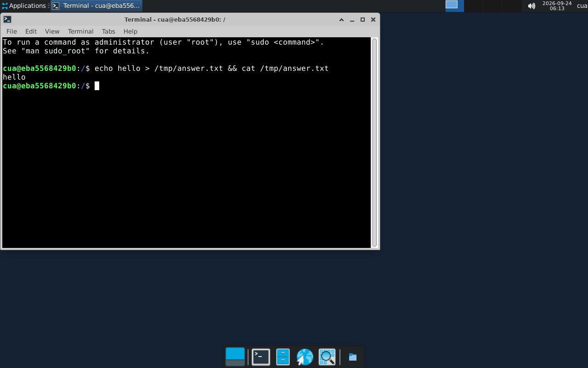This screenshot has height=368, width=588.
Task: Click the Show Desktop icon in dock
Action: coord(235,356)
